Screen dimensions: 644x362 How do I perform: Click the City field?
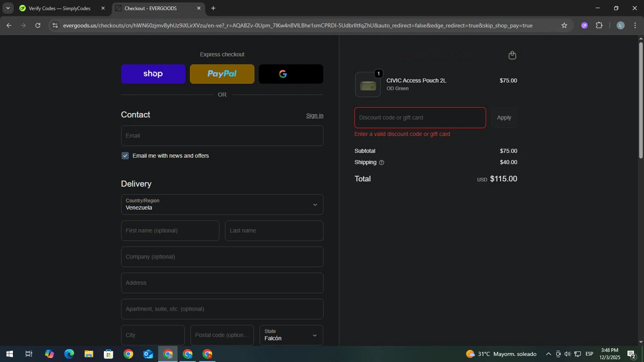(x=153, y=335)
